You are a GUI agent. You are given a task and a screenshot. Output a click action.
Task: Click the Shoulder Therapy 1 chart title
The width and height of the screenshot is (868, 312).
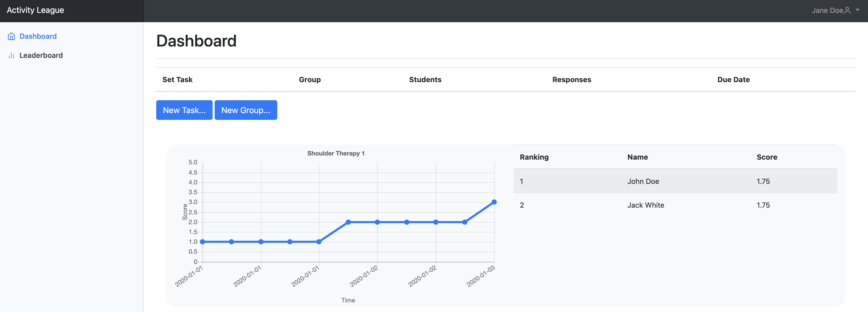pos(336,153)
